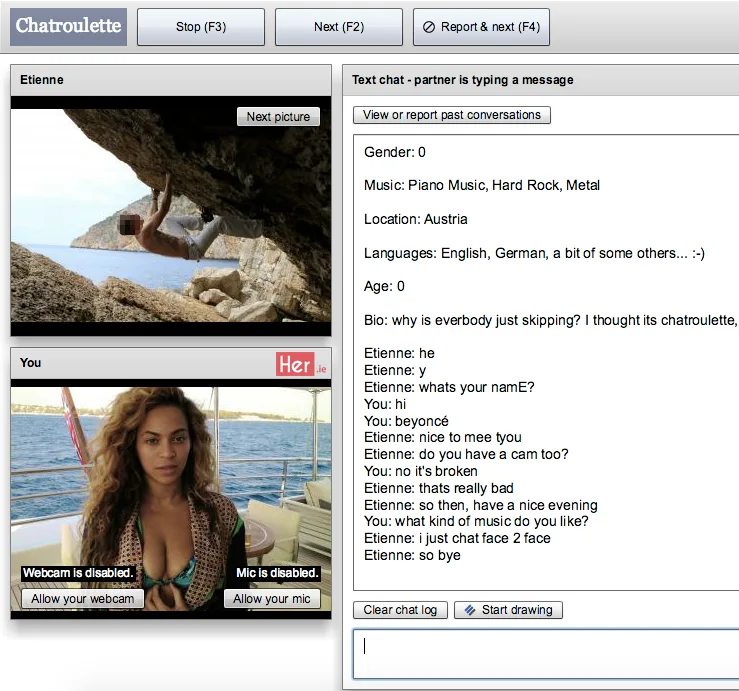This screenshot has height=691, width=739.
Task: Click message 'Etienne: thats really bad'
Action: click(439, 488)
